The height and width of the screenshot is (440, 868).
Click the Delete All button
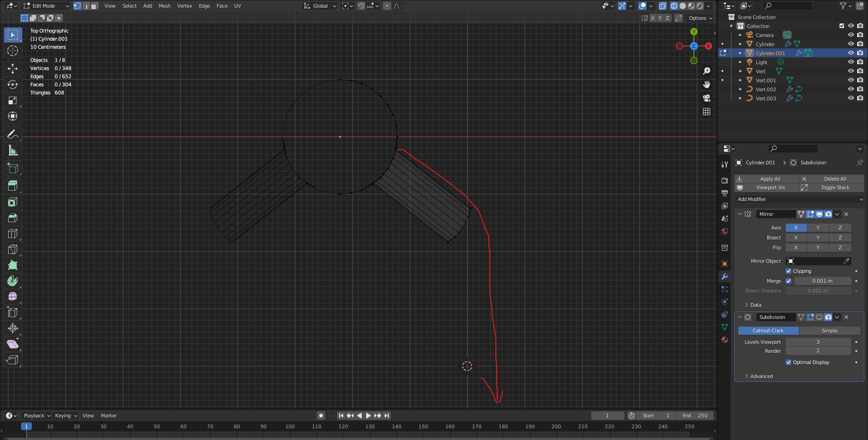(x=831, y=179)
